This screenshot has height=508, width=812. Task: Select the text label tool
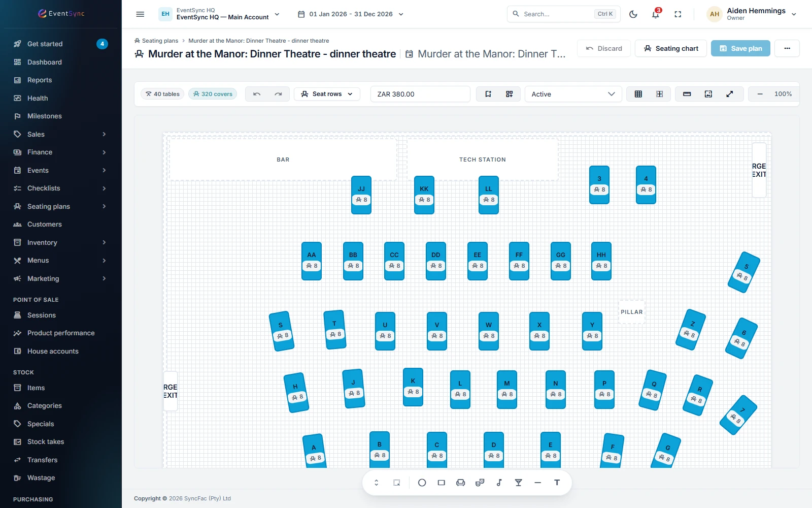click(x=557, y=483)
